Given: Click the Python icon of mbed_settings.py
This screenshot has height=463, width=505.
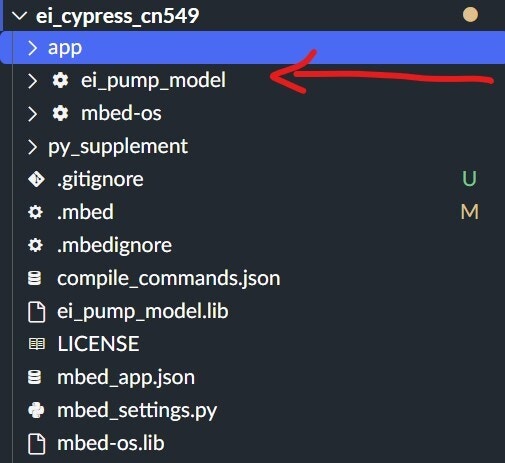Looking at the screenshot, I should 36,410.
